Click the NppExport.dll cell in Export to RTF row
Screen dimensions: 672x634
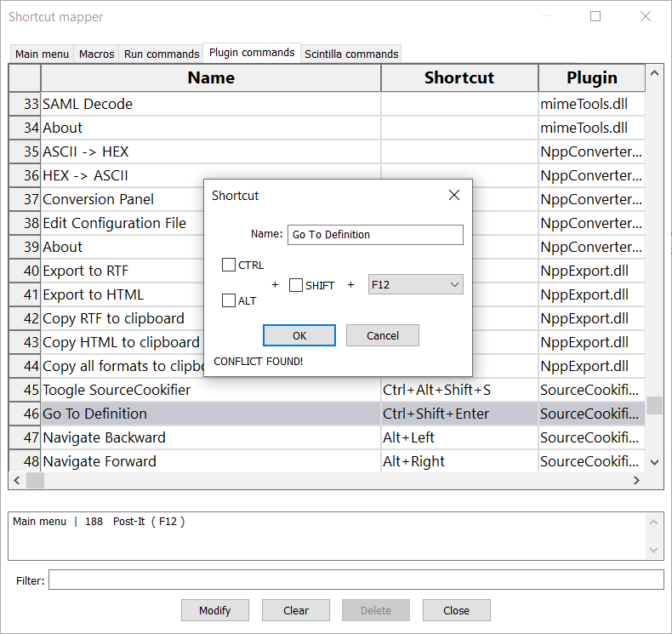592,271
